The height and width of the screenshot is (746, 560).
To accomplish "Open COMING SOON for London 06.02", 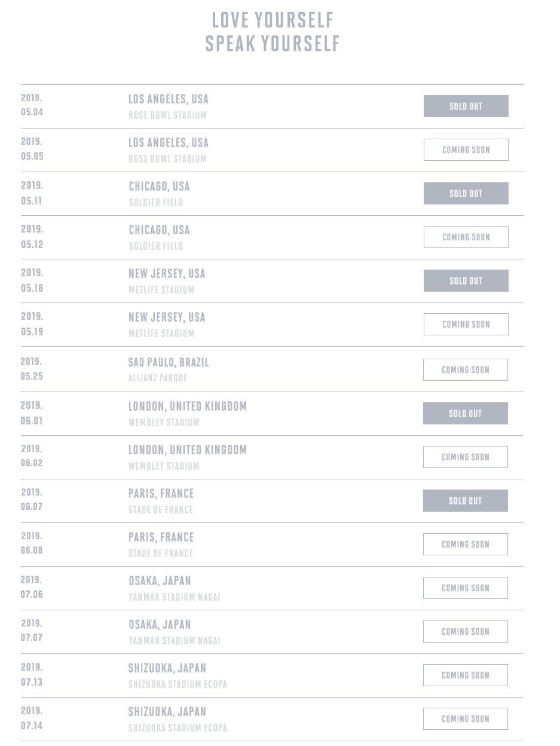I will click(x=465, y=457).
